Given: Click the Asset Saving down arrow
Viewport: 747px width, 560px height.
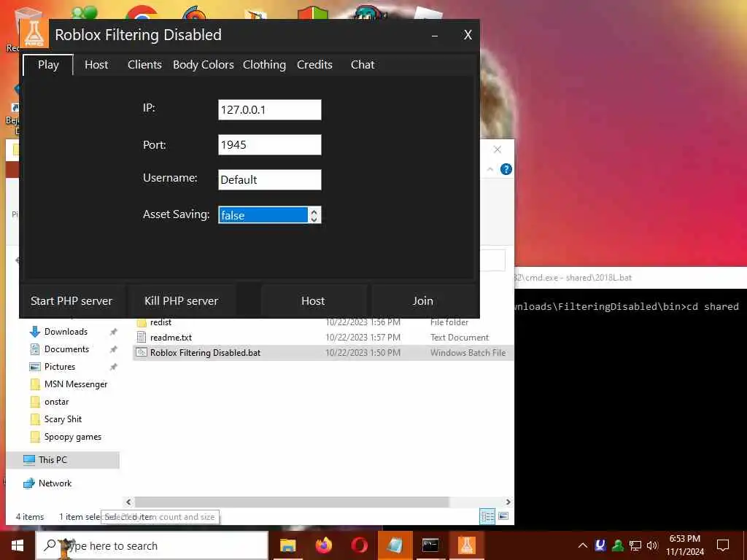Looking at the screenshot, I should pos(314,219).
